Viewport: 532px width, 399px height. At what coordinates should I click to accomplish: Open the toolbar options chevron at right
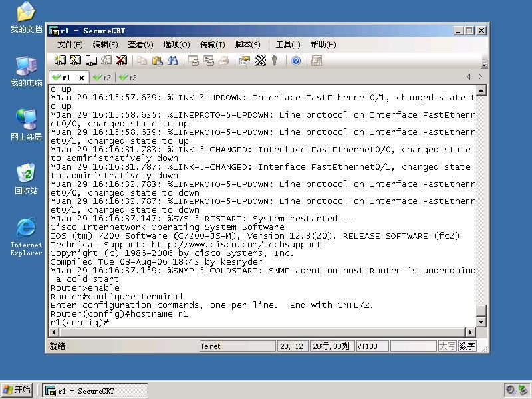coord(485,65)
